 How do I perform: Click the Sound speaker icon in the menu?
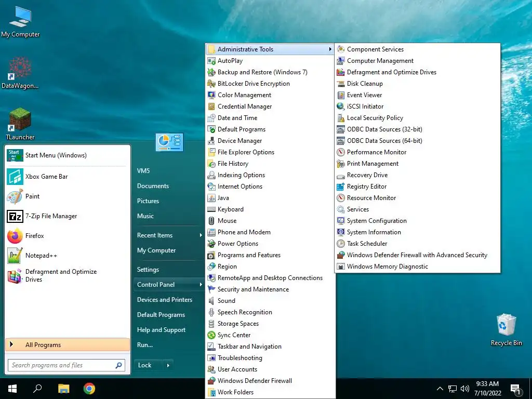211,301
